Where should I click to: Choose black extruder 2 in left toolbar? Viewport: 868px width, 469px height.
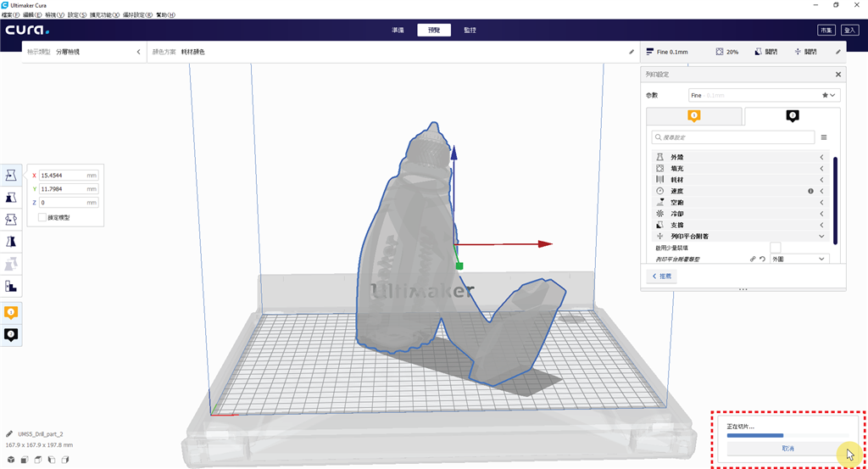coord(11,335)
